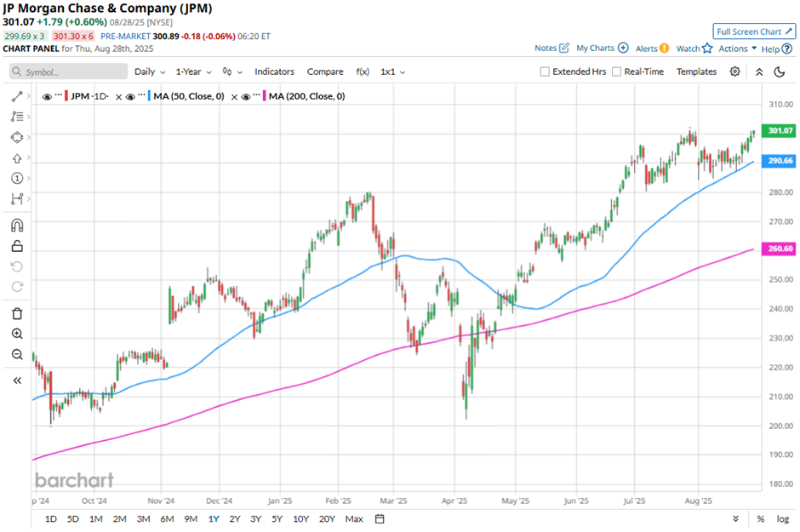Open the Indicators menu
The width and height of the screenshot is (800, 532).
coord(275,72)
